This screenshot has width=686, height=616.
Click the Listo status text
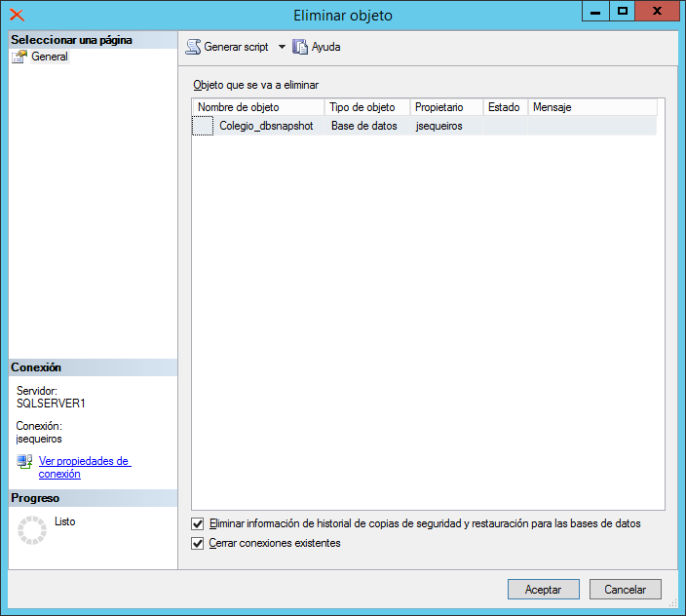pos(64,521)
